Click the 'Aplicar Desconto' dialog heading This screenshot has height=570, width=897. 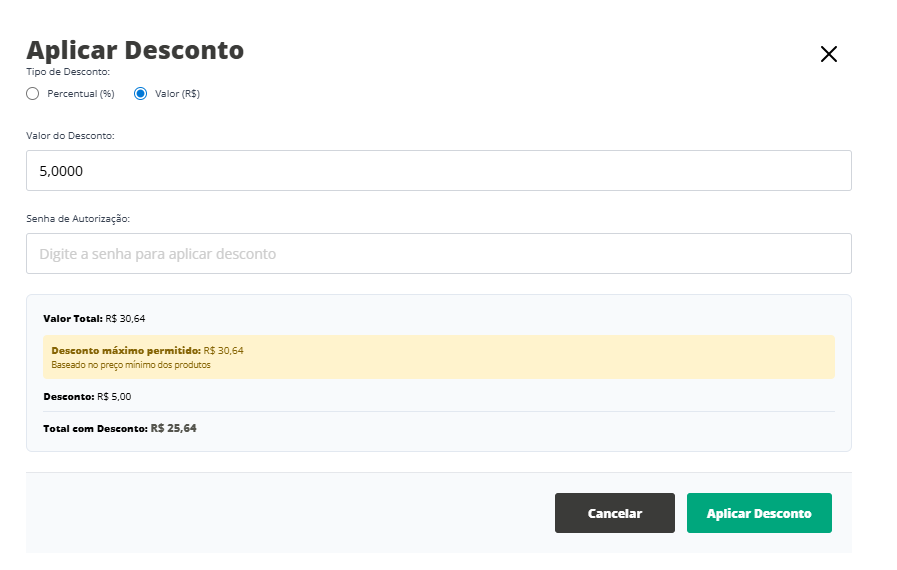(x=135, y=50)
